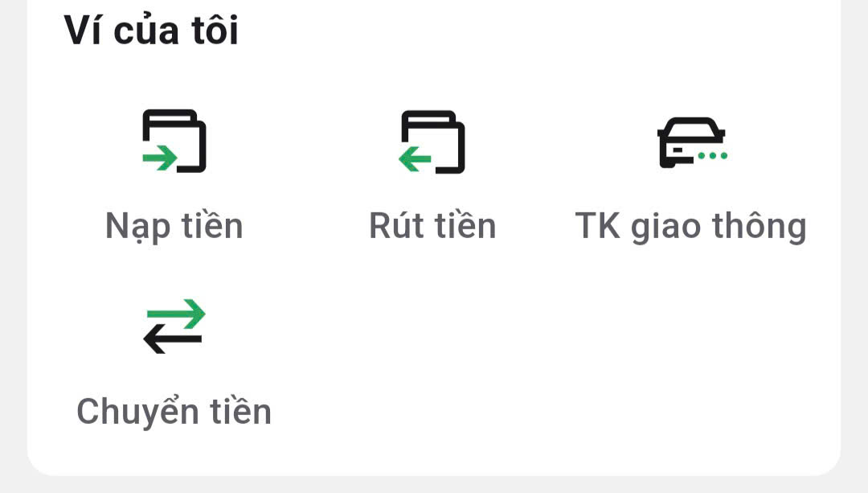Click the Ví của tôi section heading

point(151,31)
